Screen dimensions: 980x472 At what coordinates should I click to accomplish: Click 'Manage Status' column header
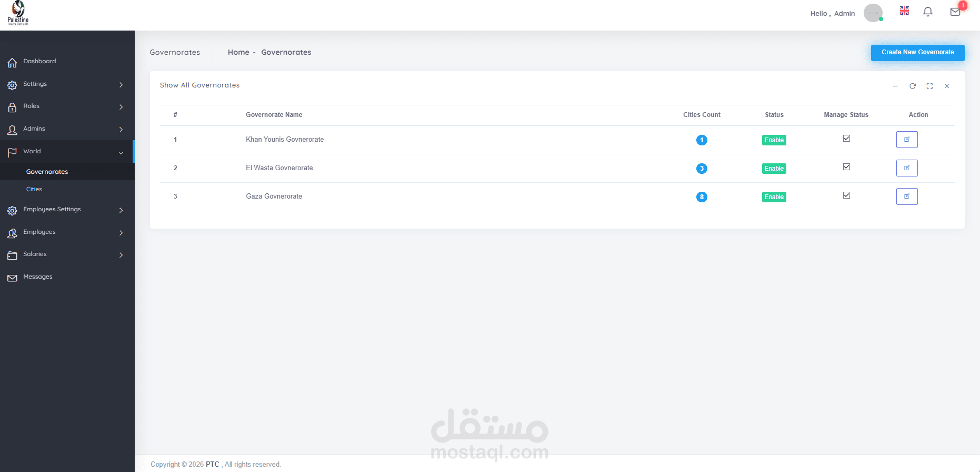(846, 115)
